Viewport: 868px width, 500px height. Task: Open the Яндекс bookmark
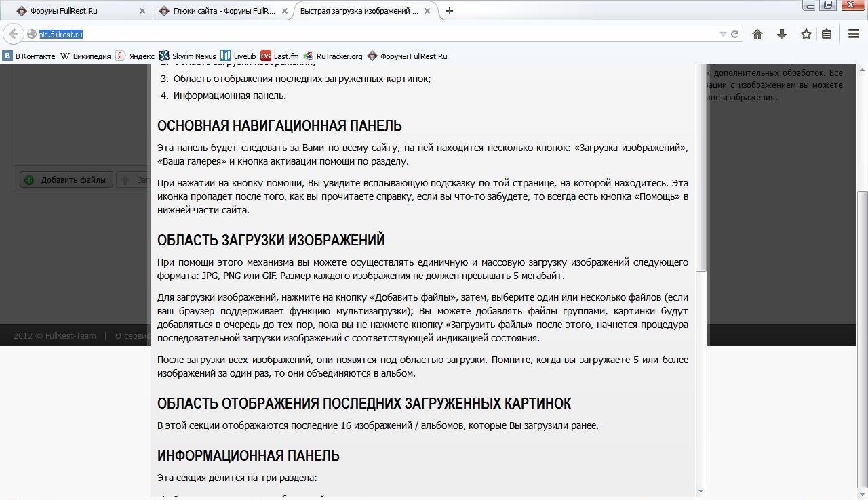point(135,56)
